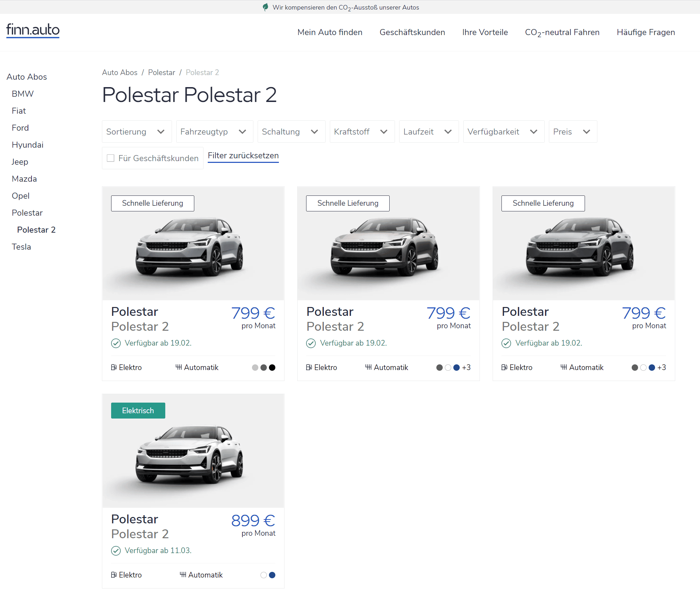This screenshot has width=700, height=597.
Task: Click Schnelle Lieferung badge on first card
Action: (153, 203)
